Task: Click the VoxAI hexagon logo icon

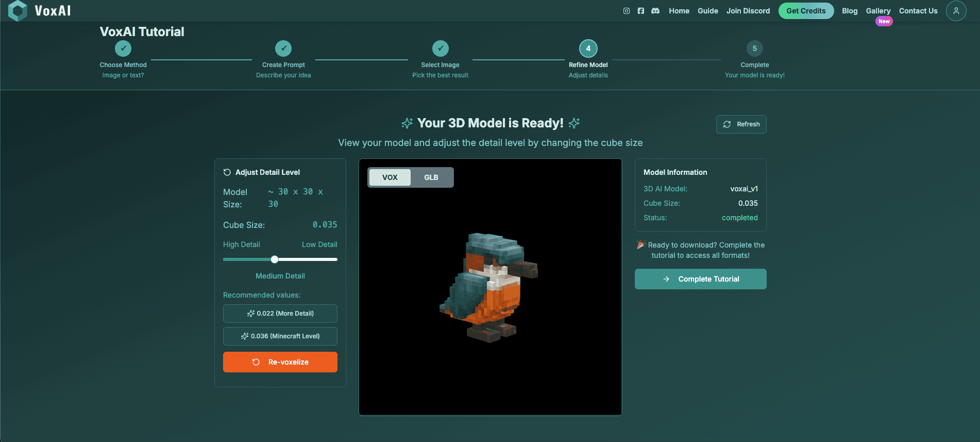Action: [18, 11]
